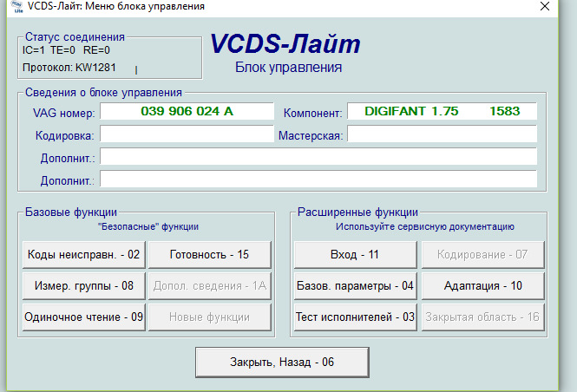Screen dimensions: 577x392
Task: Click the VCDS-Лайт heading logo text
Action: (x=285, y=44)
